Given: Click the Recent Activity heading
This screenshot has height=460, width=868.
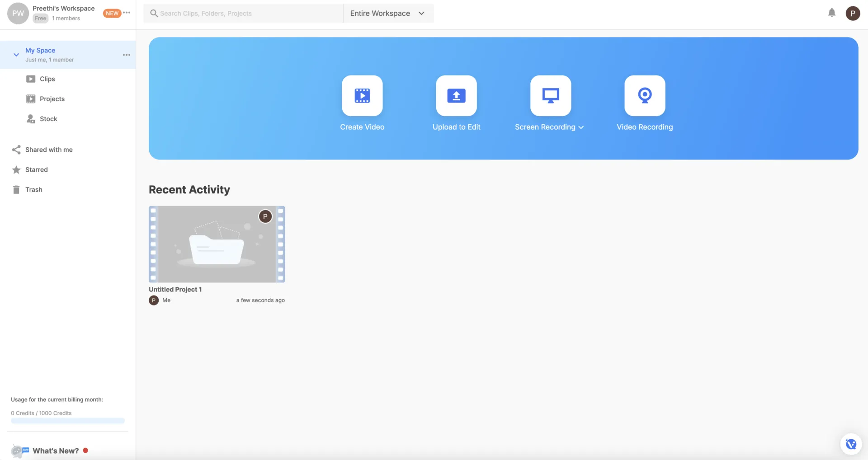Looking at the screenshot, I should point(189,189).
